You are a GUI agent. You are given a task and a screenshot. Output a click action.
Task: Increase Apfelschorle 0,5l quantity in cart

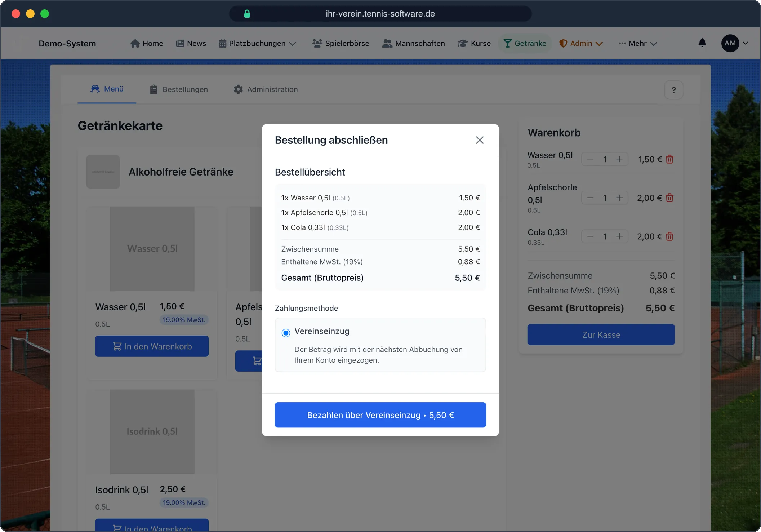tap(619, 198)
